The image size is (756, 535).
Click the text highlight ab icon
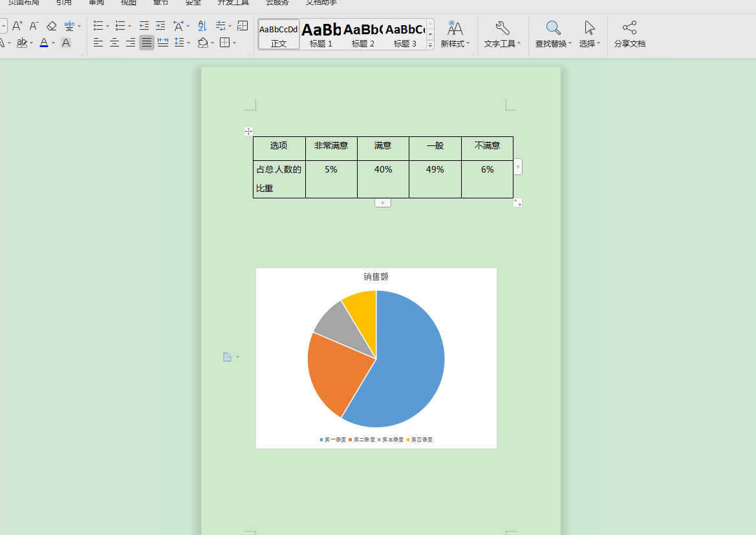(22, 43)
